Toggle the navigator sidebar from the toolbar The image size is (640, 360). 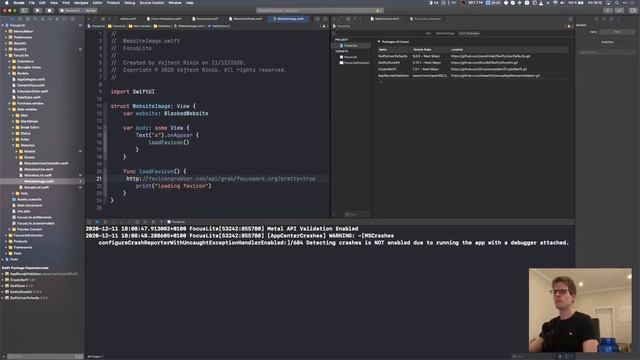coord(24,10)
